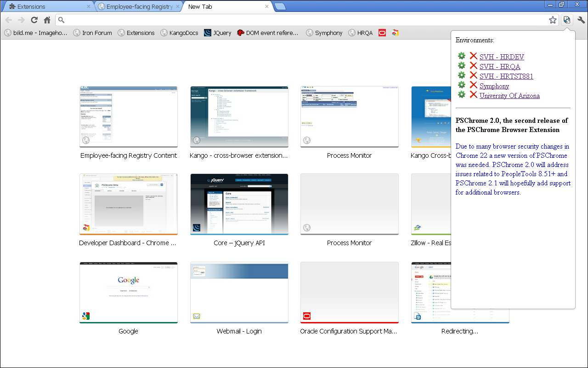Click the gear icon next to SVH - HRTST881
The width and height of the screenshot is (588, 368).
[462, 75]
